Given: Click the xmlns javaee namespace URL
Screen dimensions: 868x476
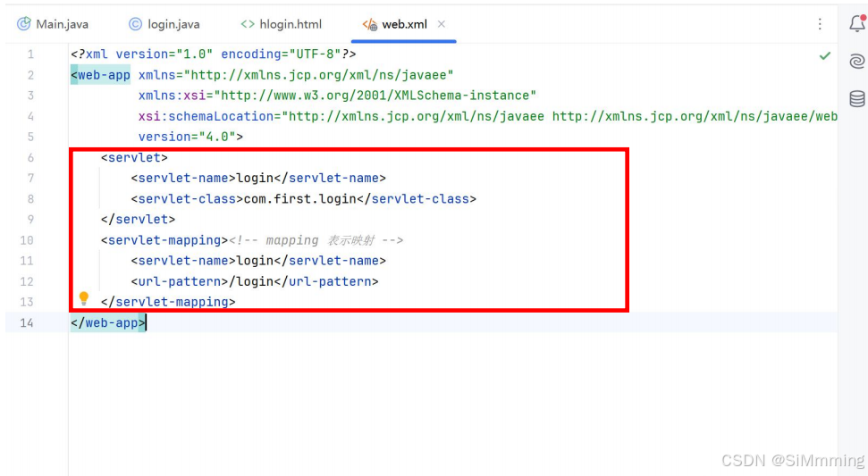Looking at the screenshot, I should pos(319,75).
